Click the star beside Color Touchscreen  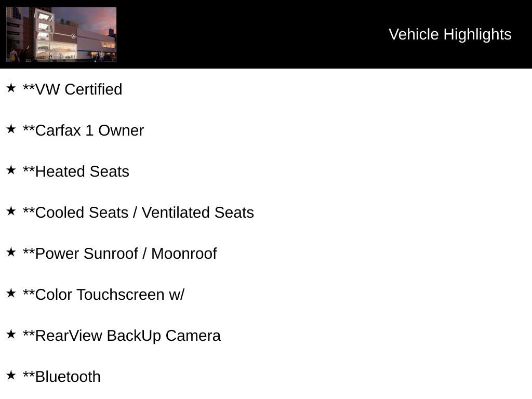[11, 294]
